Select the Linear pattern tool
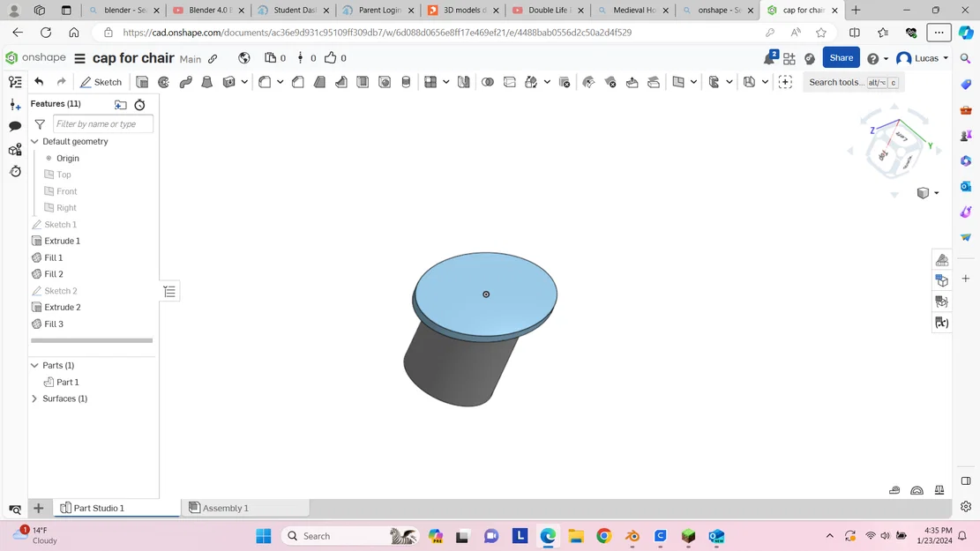This screenshot has width=980, height=551. [x=430, y=82]
